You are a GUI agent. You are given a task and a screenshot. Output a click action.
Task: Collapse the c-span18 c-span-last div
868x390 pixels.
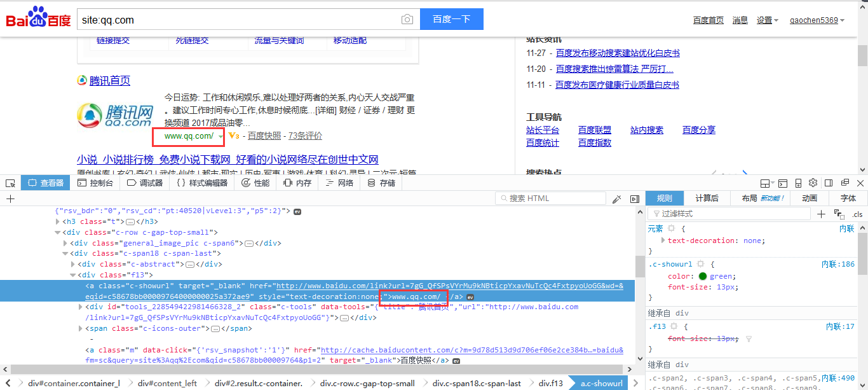[65, 254]
